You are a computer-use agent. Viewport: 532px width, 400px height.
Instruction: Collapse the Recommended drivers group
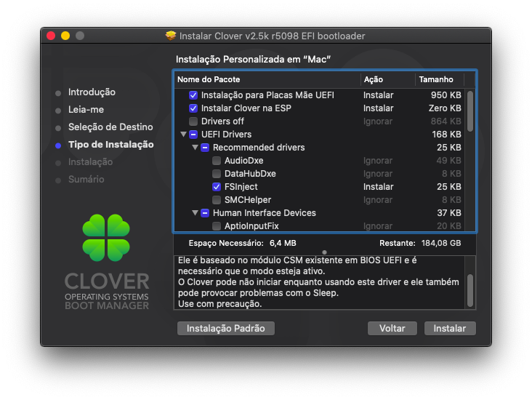point(195,148)
